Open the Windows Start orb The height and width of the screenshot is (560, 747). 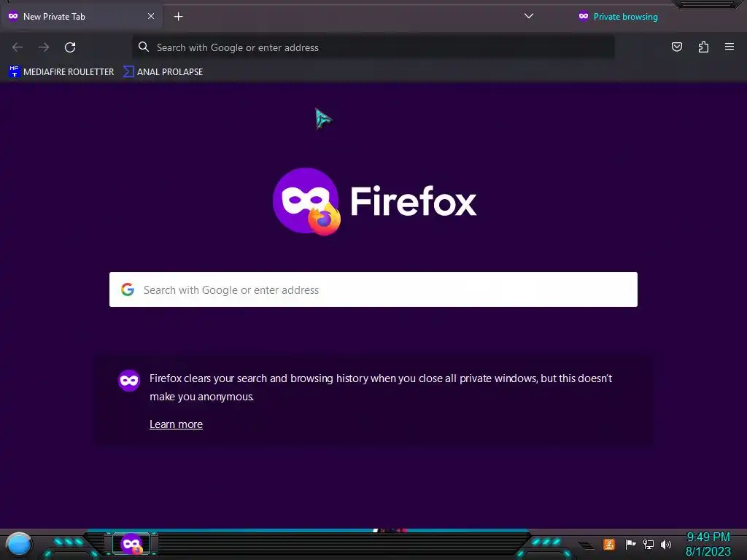pyautogui.click(x=19, y=545)
